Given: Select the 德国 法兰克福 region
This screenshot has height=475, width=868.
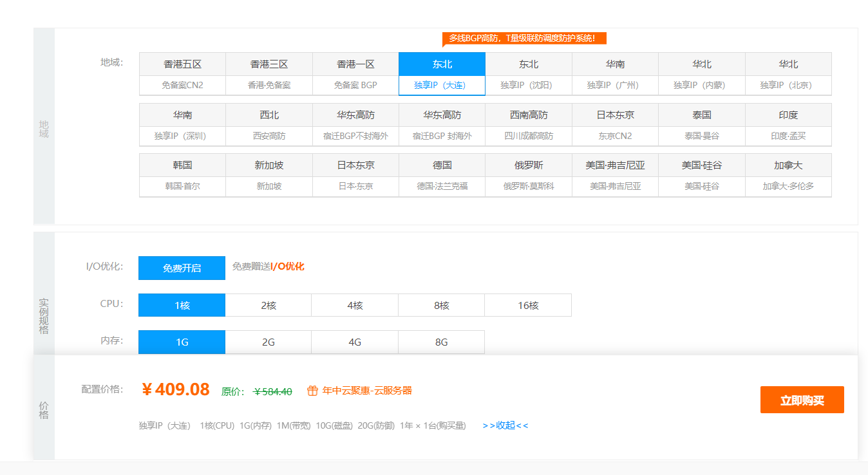Looking at the screenshot, I should 442,175.
